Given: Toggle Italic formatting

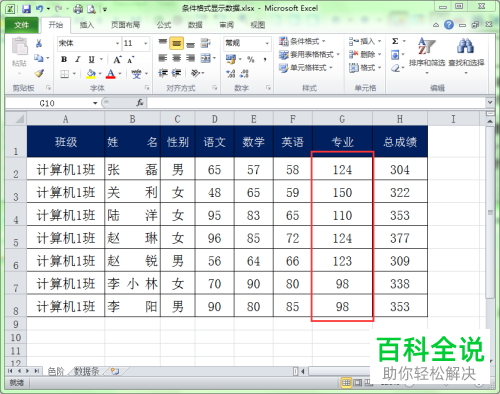Looking at the screenshot, I should tap(78, 59).
